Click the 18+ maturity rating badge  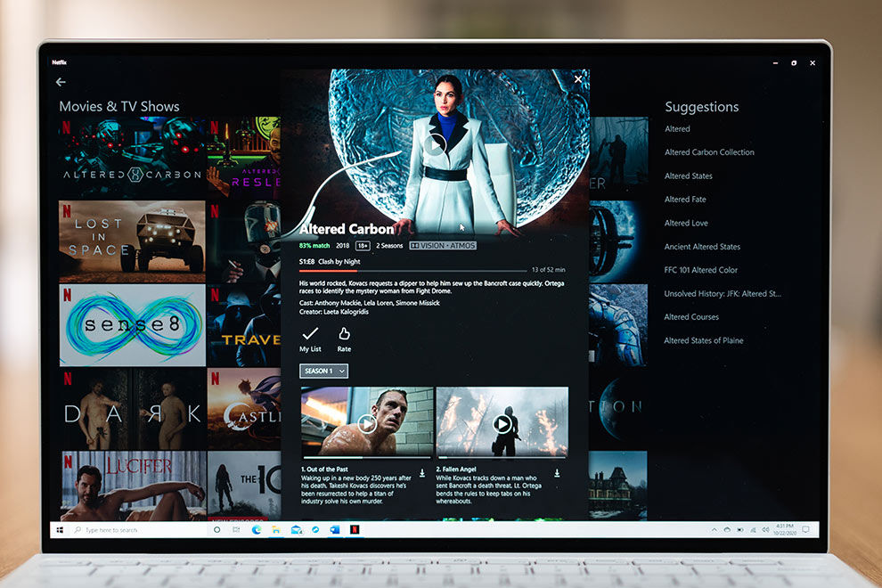point(363,246)
